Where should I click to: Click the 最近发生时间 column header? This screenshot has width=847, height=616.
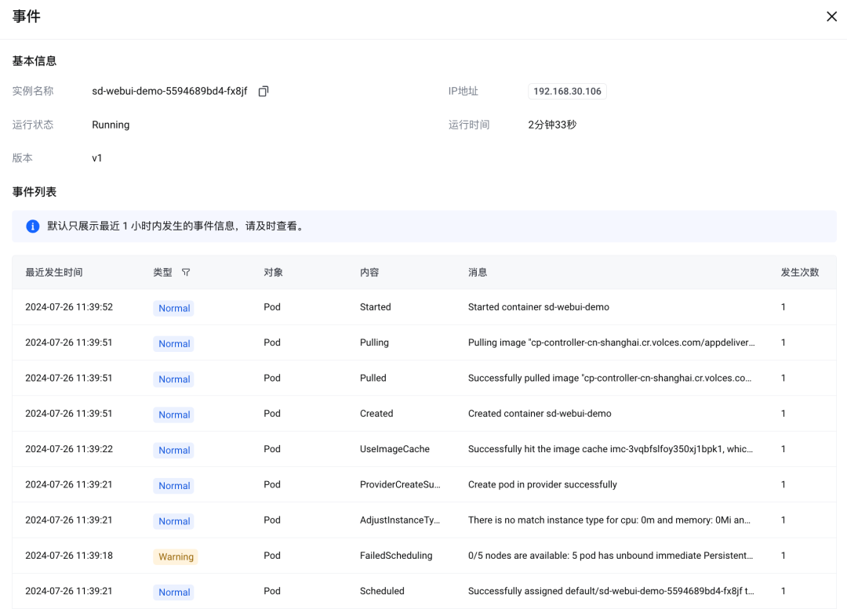pyautogui.click(x=53, y=273)
